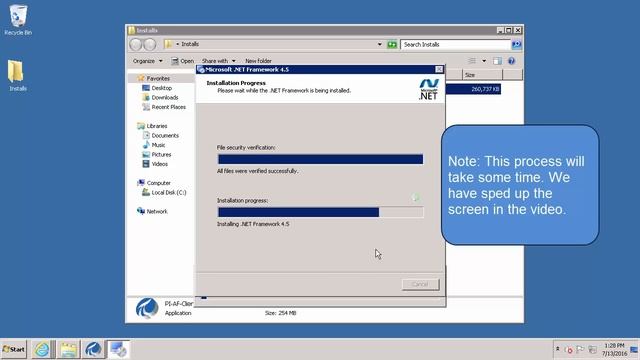Image resolution: width=640 pixels, height=360 pixels.
Task: Close the Microsoft .NET Framework 4.5 dialog
Action: coord(439,69)
